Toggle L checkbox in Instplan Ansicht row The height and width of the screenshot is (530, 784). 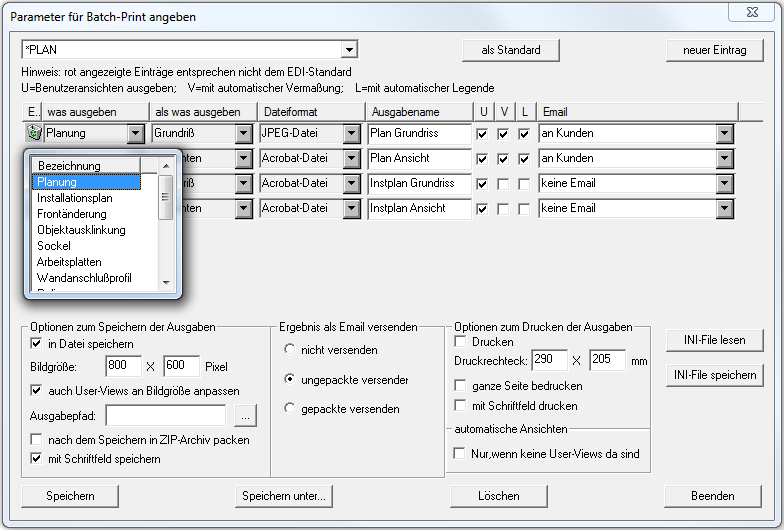coord(524,209)
